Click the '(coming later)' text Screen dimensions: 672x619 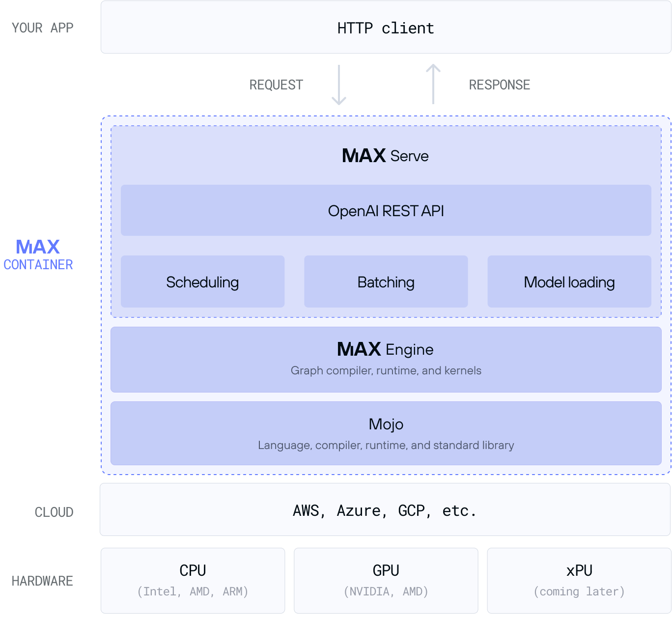click(x=579, y=591)
